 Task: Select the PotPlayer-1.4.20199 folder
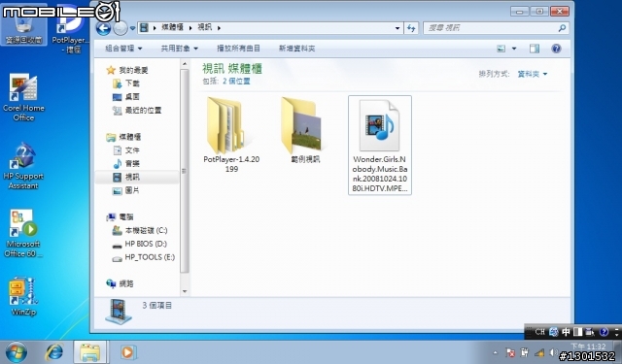pos(231,135)
